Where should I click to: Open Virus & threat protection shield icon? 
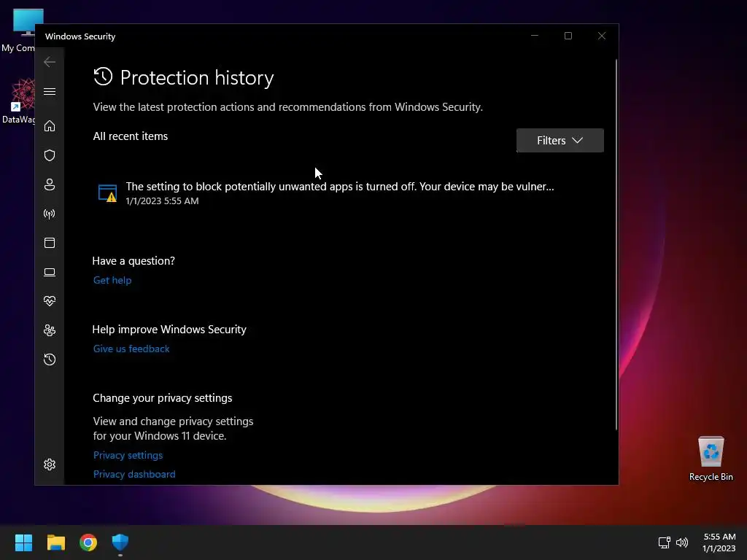click(50, 155)
